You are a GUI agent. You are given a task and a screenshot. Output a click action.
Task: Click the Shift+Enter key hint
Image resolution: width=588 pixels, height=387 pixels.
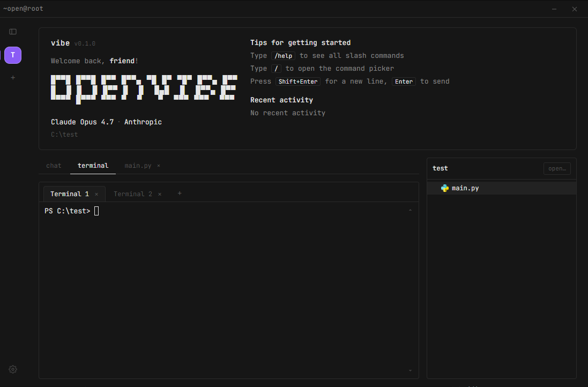(297, 81)
